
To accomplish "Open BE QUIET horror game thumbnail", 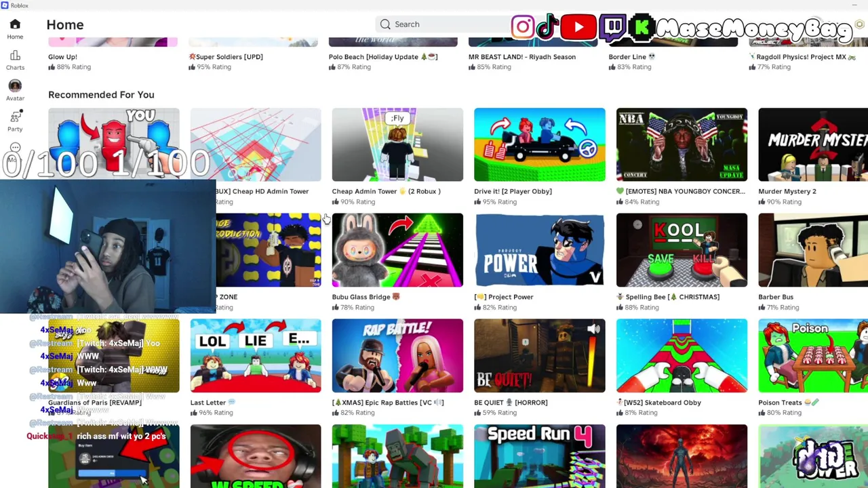I will [x=540, y=356].
